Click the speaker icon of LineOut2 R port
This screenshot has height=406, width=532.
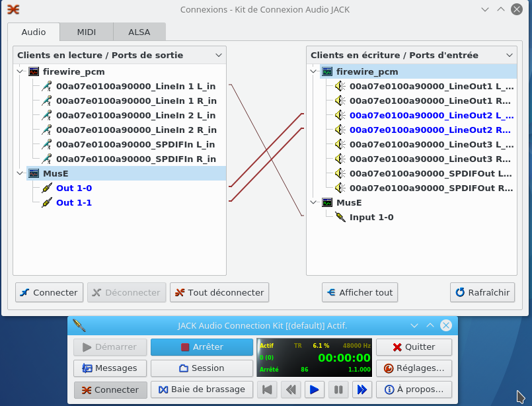(340, 130)
